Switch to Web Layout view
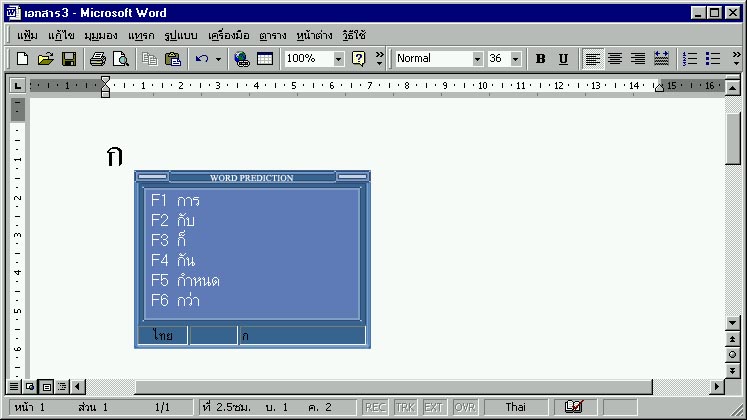 [30, 387]
